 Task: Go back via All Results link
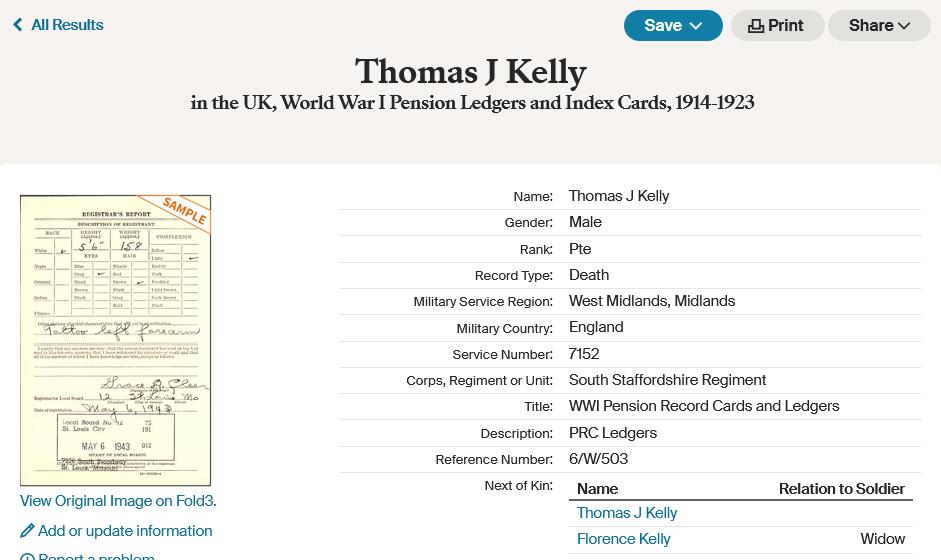(67, 25)
